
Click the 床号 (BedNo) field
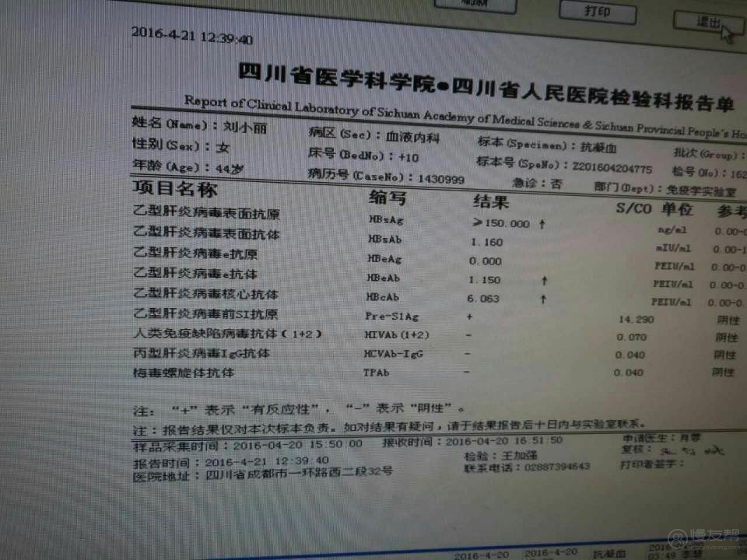(363, 155)
